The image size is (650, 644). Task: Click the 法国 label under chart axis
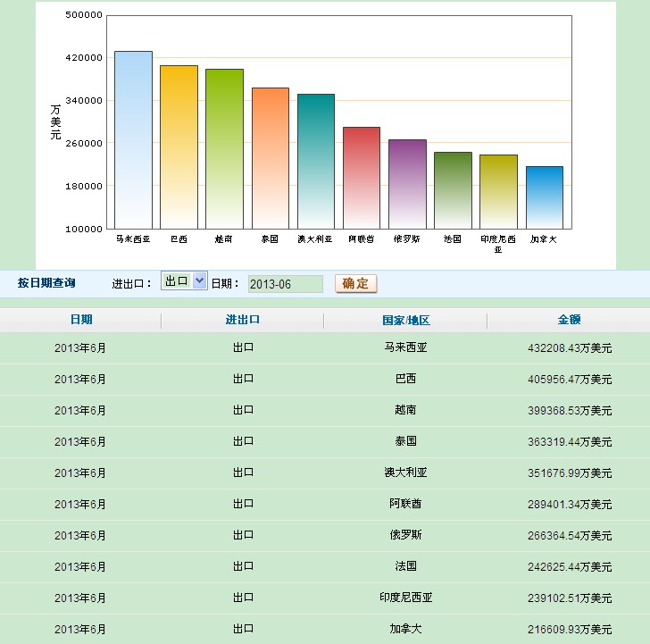453,239
